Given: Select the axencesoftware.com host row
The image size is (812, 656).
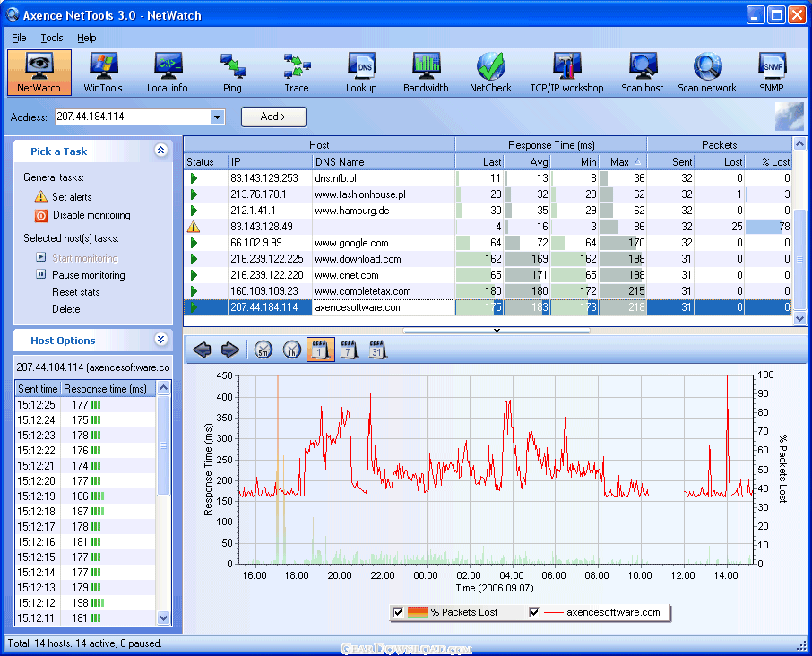Looking at the screenshot, I should tap(488, 307).
